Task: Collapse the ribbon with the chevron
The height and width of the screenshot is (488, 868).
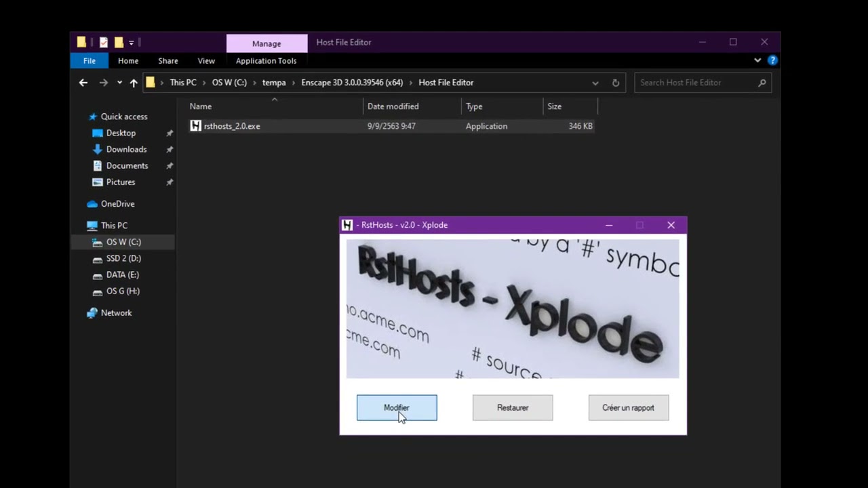Action: point(757,60)
